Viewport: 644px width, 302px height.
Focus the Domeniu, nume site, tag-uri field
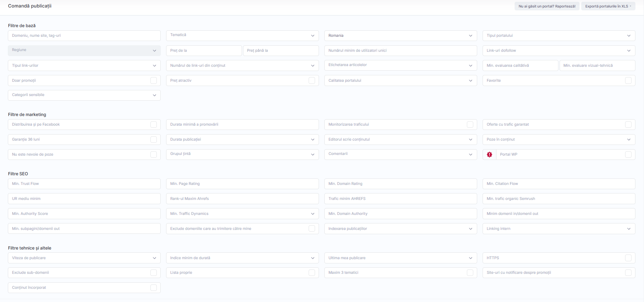(x=84, y=36)
